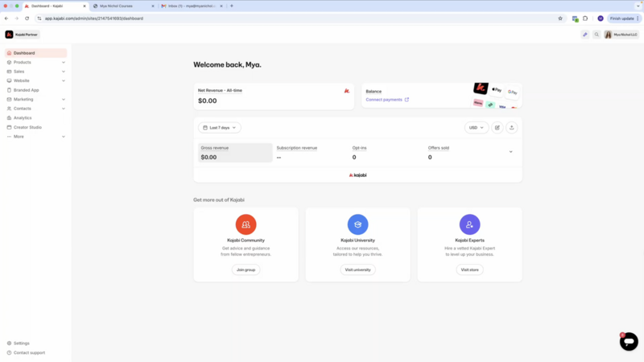Open the USD currency dropdown
This screenshot has width=644, height=362.
click(477, 128)
